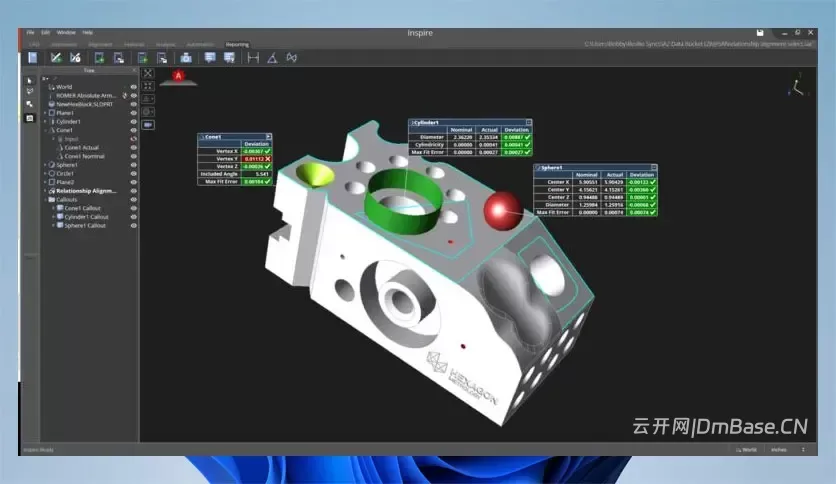This screenshot has width=836, height=484.
Task: Open the Help menu
Action: coord(87,33)
